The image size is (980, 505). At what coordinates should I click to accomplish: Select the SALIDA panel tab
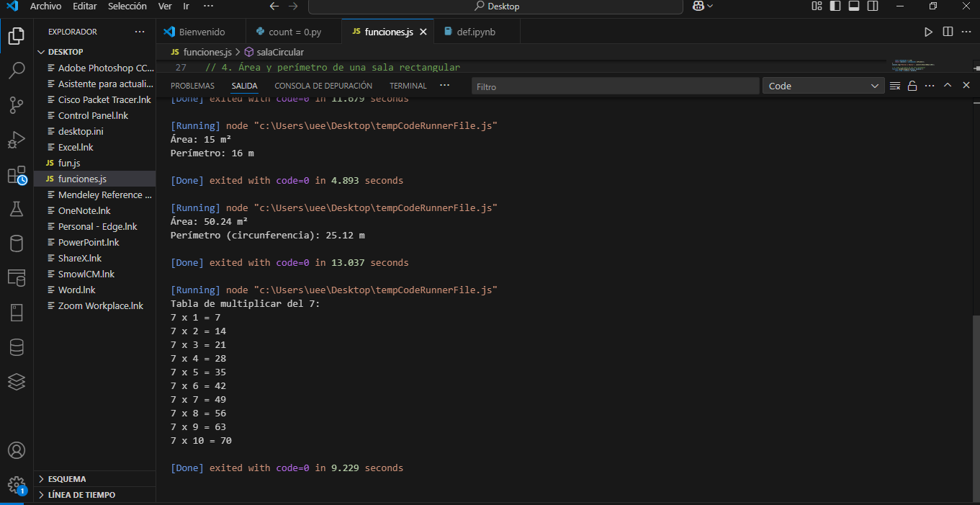pos(245,86)
